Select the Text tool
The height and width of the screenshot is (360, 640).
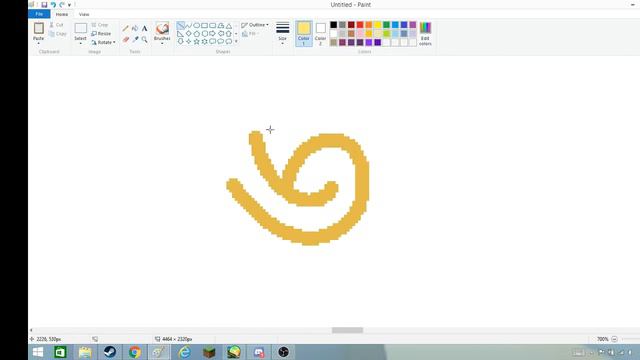(x=144, y=29)
